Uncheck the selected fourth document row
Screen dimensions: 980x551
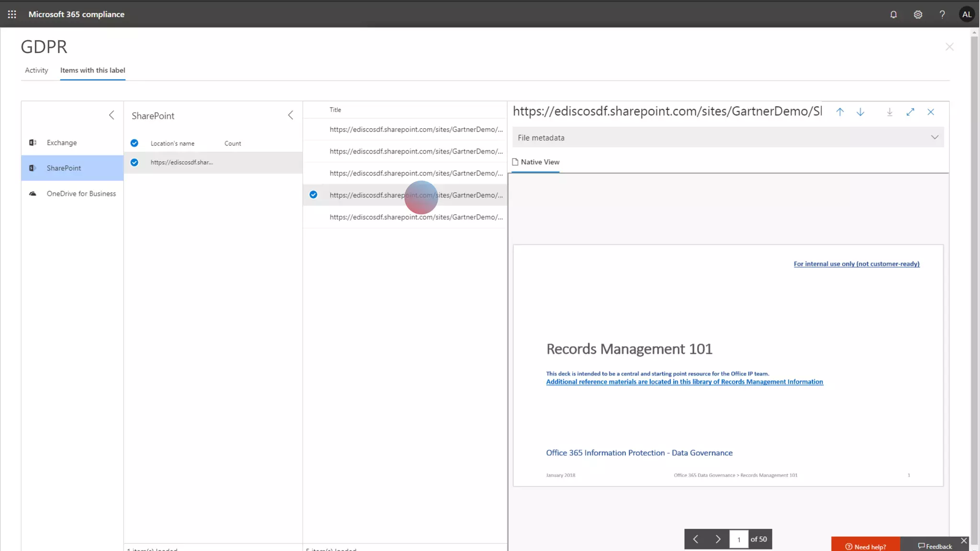313,195
